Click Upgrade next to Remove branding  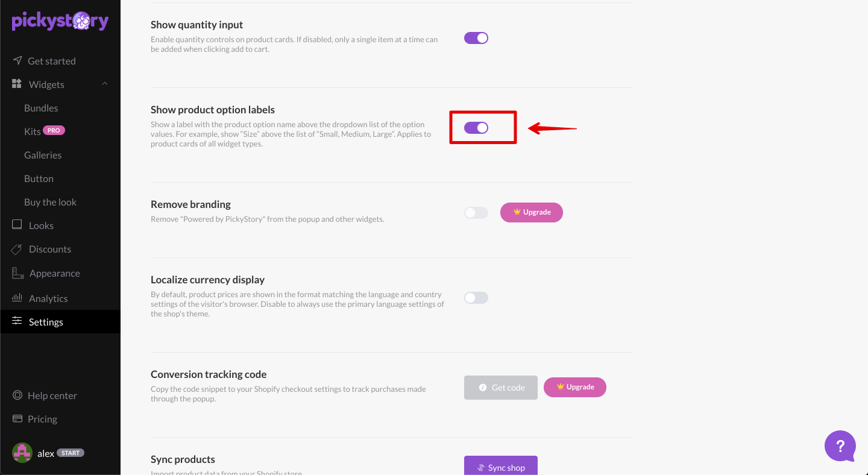[532, 212]
